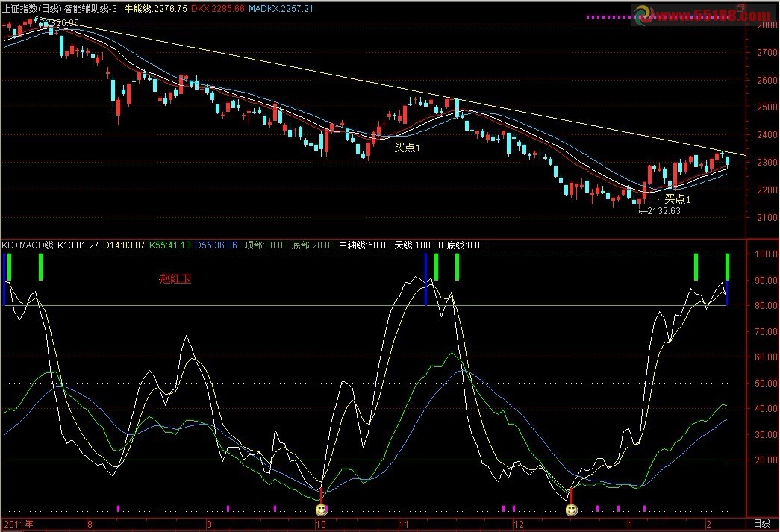Image resolution: width=780 pixels, height=532 pixels.
Task: Click the 买点1 buy signal near 2132.63 low
Action: coord(678,199)
